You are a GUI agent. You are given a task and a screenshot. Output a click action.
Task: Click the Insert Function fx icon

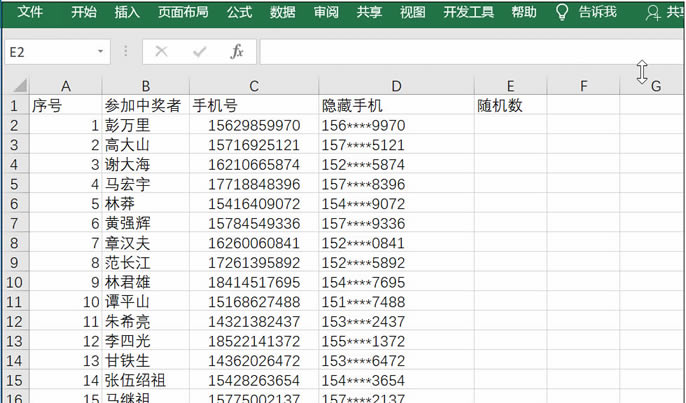point(237,51)
